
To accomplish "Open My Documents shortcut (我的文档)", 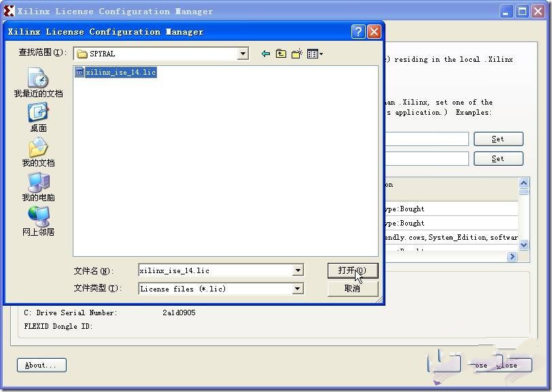I will pyautogui.click(x=38, y=152).
